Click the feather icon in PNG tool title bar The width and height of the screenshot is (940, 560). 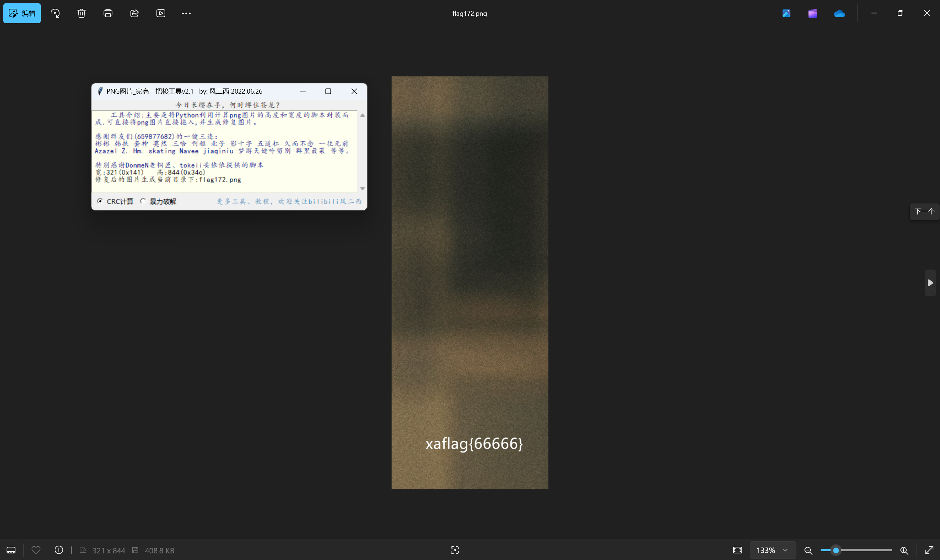coord(100,91)
